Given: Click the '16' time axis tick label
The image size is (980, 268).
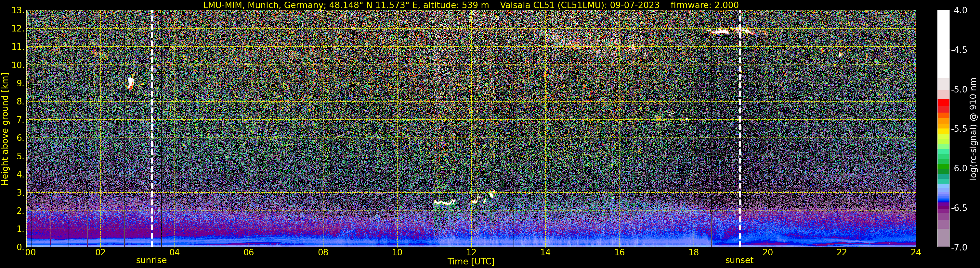Looking at the screenshot, I should pos(620,252).
